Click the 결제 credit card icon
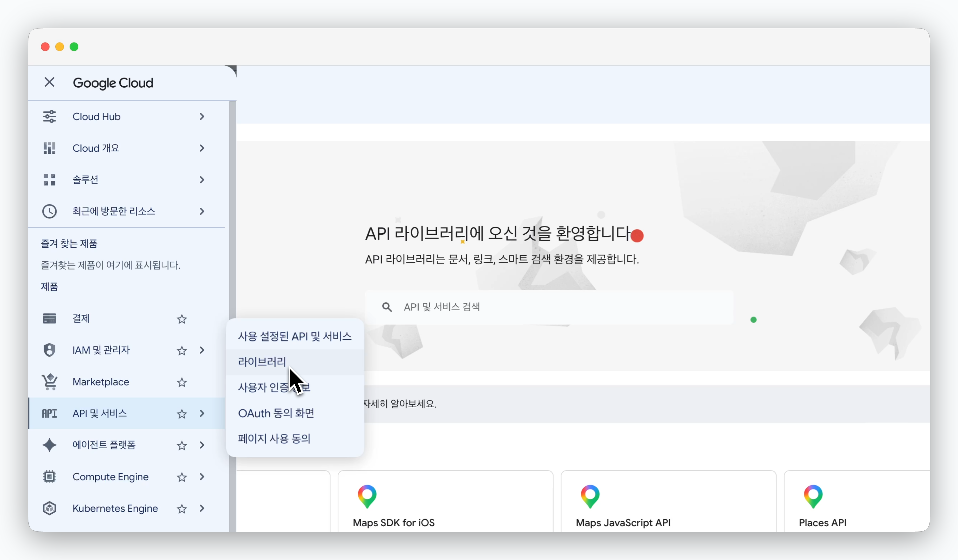The width and height of the screenshot is (958, 560). (x=49, y=318)
